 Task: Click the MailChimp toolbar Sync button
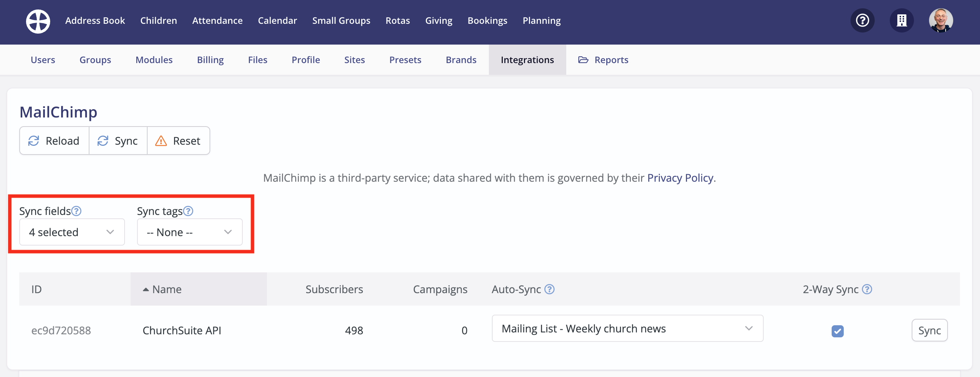tap(118, 141)
